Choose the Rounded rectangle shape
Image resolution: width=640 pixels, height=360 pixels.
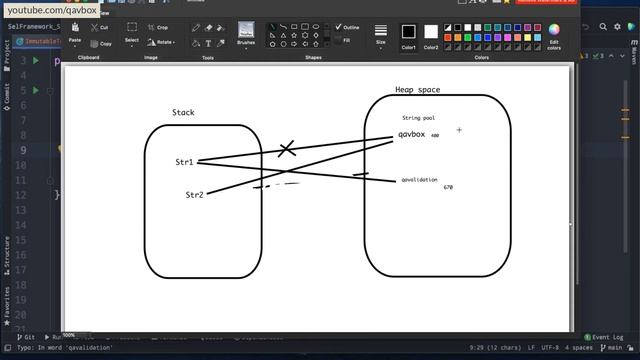[305, 27]
